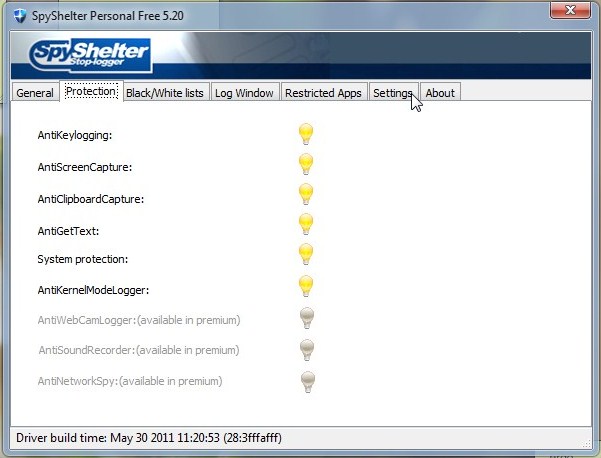Switch to the General tab

[35, 93]
